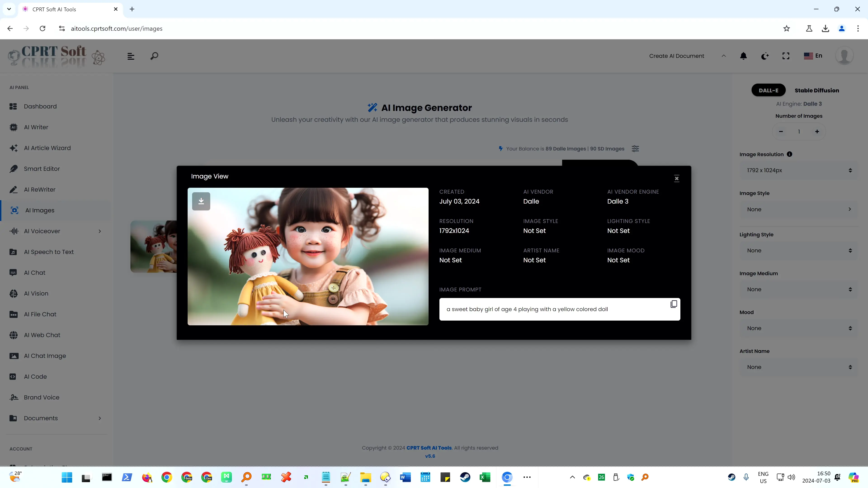Click the Image Prompt input field
The width and height of the screenshot is (868, 488).
pyautogui.click(x=559, y=309)
